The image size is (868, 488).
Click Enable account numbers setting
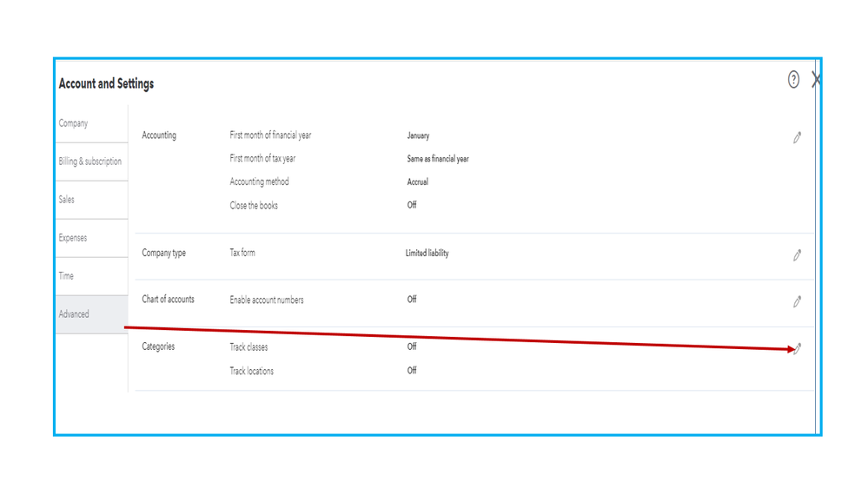tap(267, 300)
